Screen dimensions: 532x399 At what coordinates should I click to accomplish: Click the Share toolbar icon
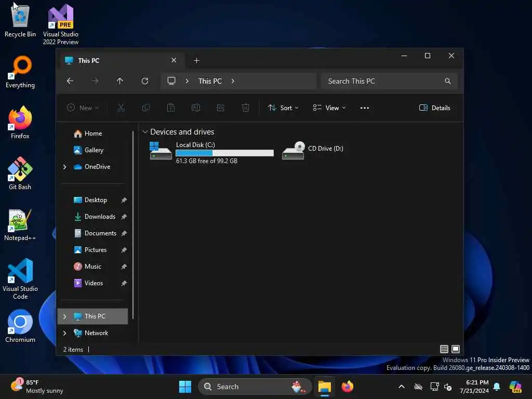(220, 108)
